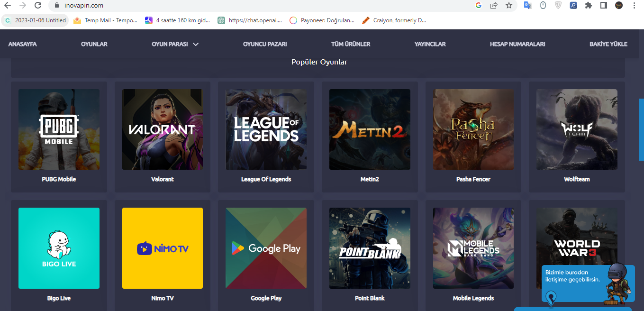Open OYUNCU PAZARI menu item

[265, 44]
